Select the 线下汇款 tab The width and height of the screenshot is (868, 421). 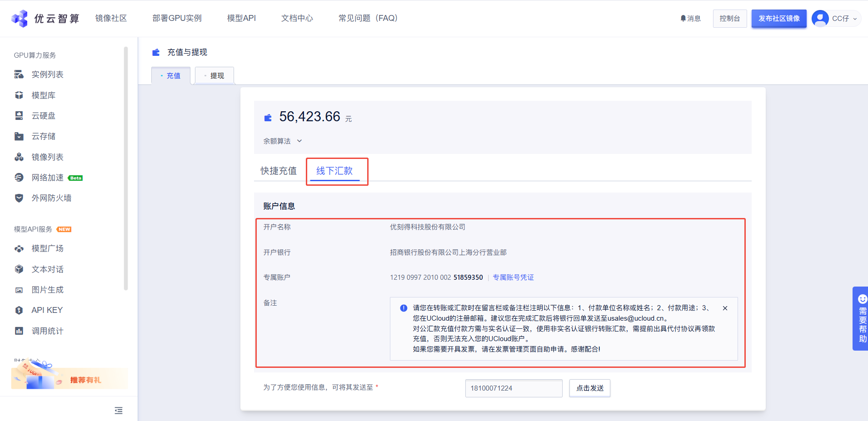334,171
